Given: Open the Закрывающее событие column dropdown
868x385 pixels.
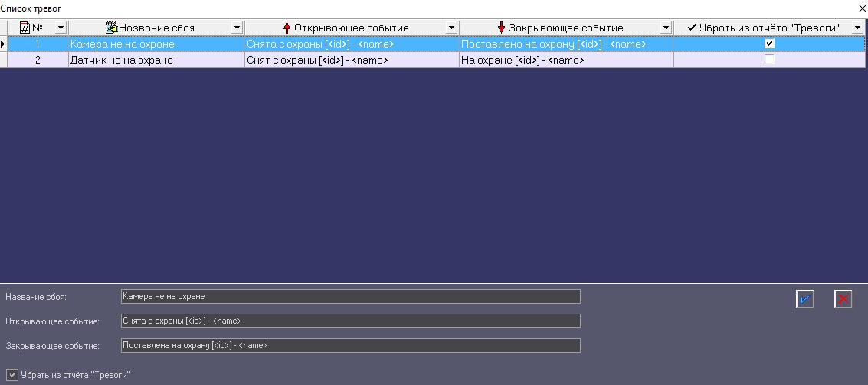Looking at the screenshot, I should [x=666, y=28].
